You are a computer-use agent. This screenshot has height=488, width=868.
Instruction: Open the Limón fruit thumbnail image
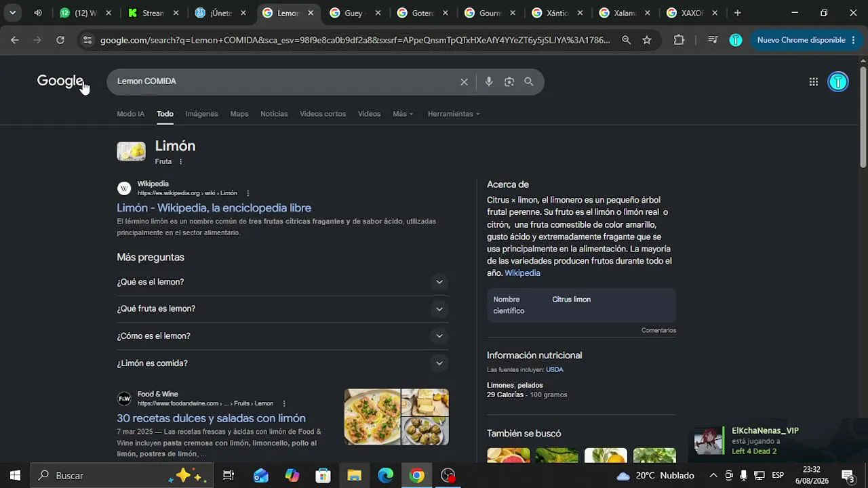[x=131, y=151]
